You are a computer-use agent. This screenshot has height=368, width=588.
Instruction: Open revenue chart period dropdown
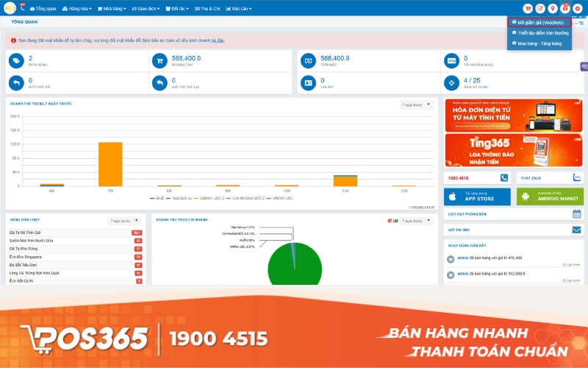coord(416,105)
